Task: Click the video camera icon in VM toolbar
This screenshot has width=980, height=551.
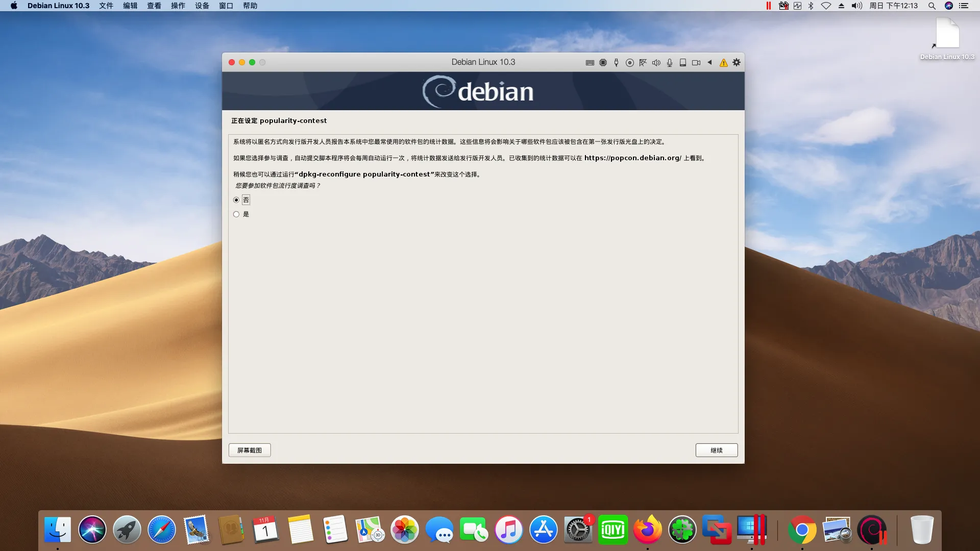Action: pos(696,62)
